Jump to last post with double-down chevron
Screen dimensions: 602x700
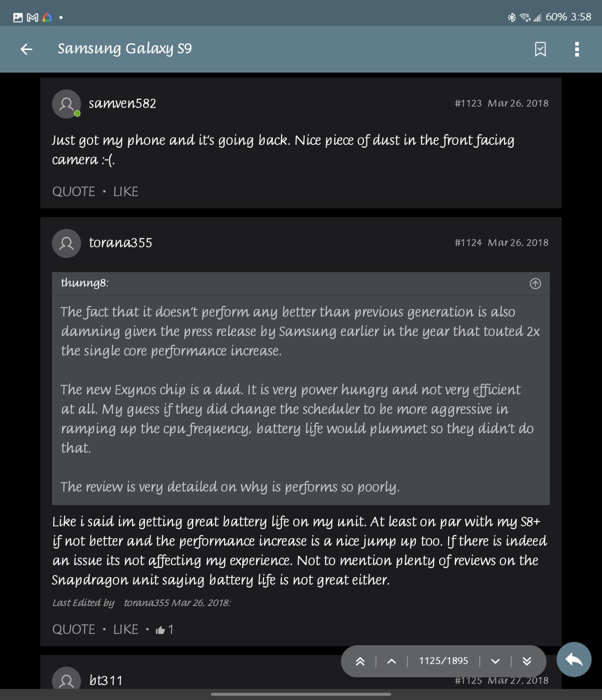coord(526,661)
